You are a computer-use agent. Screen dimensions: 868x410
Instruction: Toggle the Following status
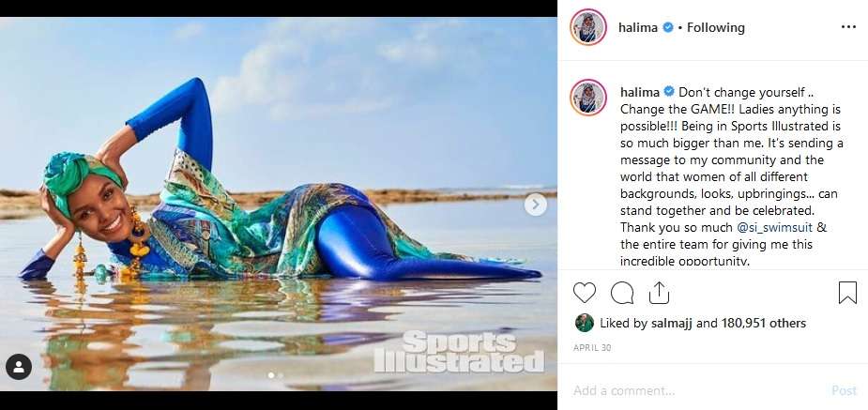coord(715,27)
